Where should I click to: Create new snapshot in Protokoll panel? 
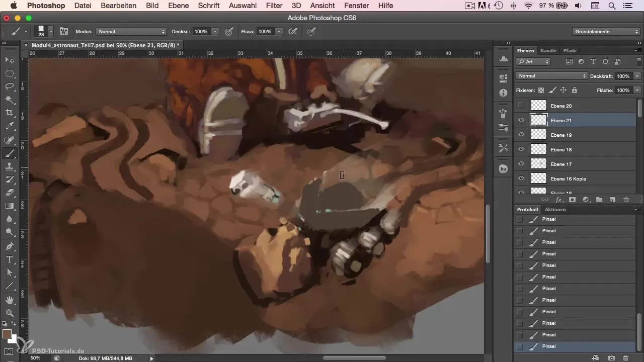click(611, 358)
